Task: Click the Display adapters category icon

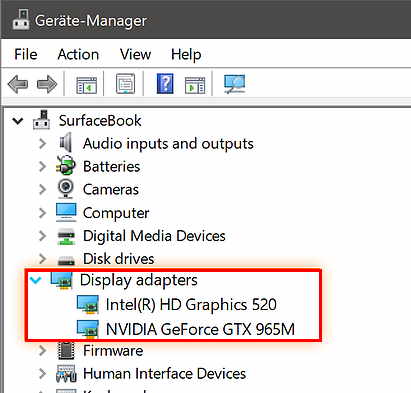Action: pos(62,280)
